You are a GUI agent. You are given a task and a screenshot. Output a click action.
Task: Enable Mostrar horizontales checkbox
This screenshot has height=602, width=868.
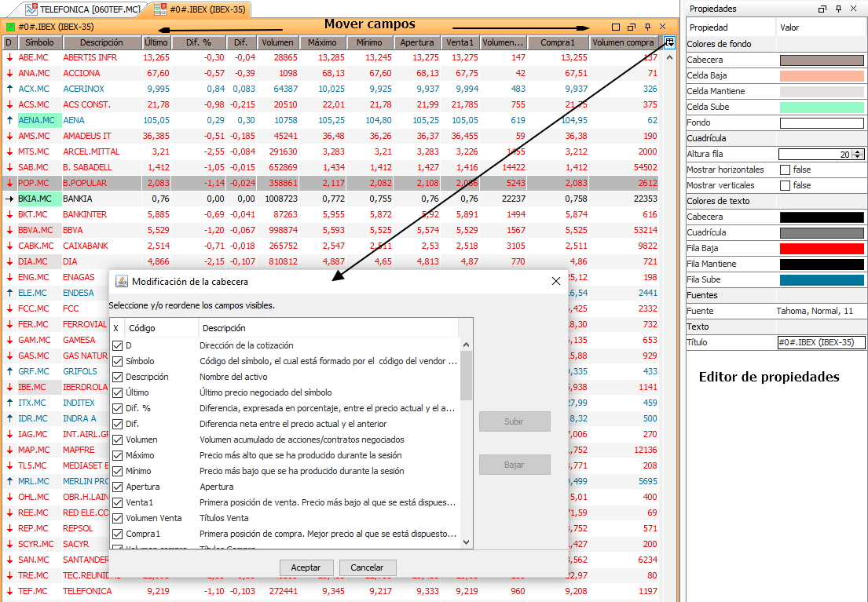(785, 170)
